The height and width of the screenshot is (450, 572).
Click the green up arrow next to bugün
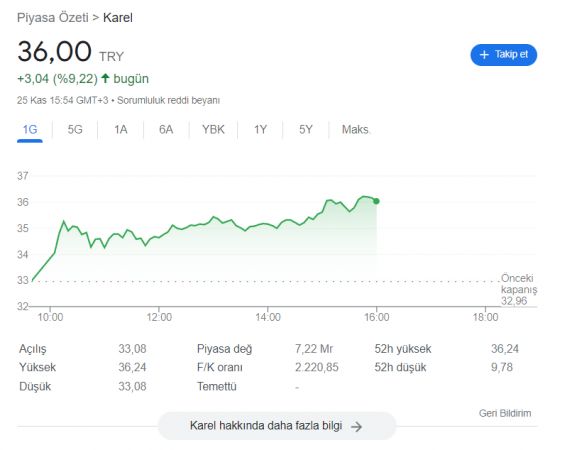[105, 78]
